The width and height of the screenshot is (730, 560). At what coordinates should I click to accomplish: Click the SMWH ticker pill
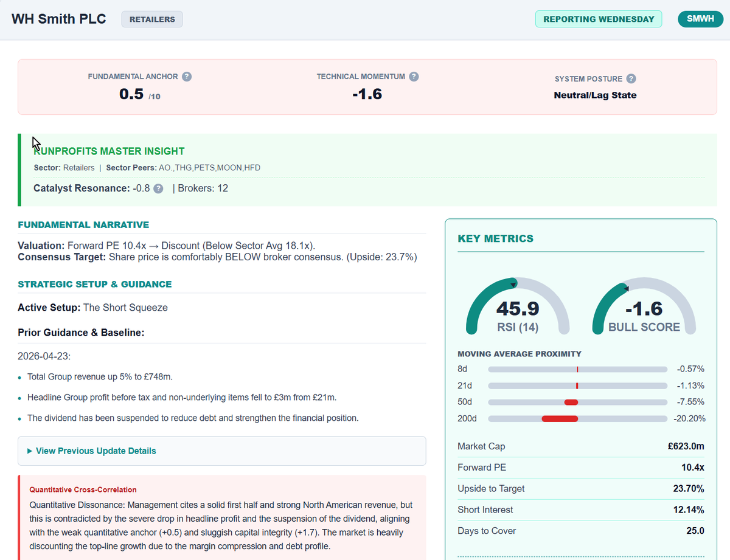tap(701, 19)
